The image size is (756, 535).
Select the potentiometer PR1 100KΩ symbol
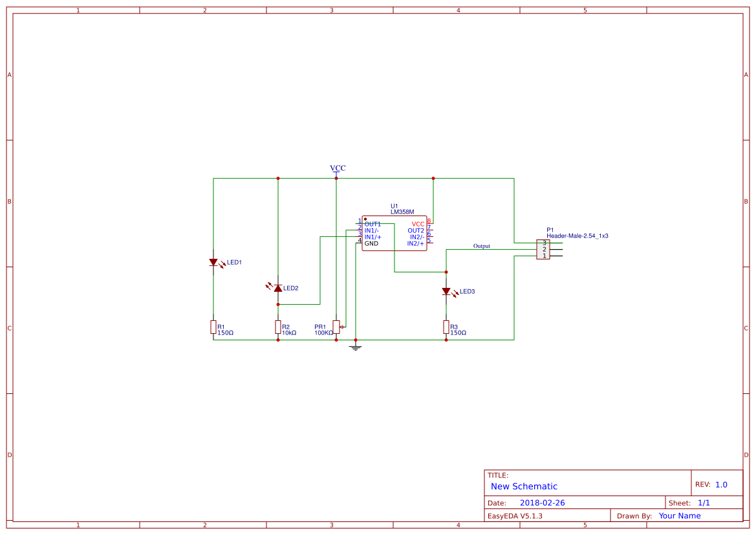coord(335,327)
